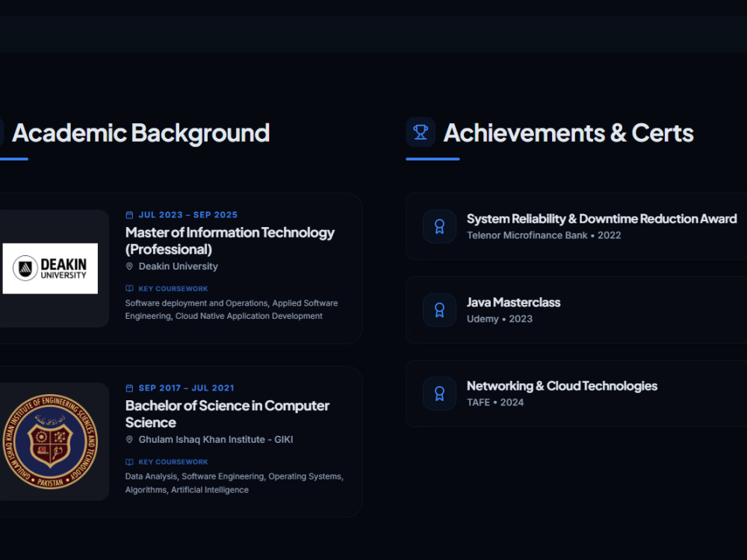The image size is (747, 560).
Task: Click the Ghulam Ishaq Khan Institute - GIKI text
Action: pos(216,440)
